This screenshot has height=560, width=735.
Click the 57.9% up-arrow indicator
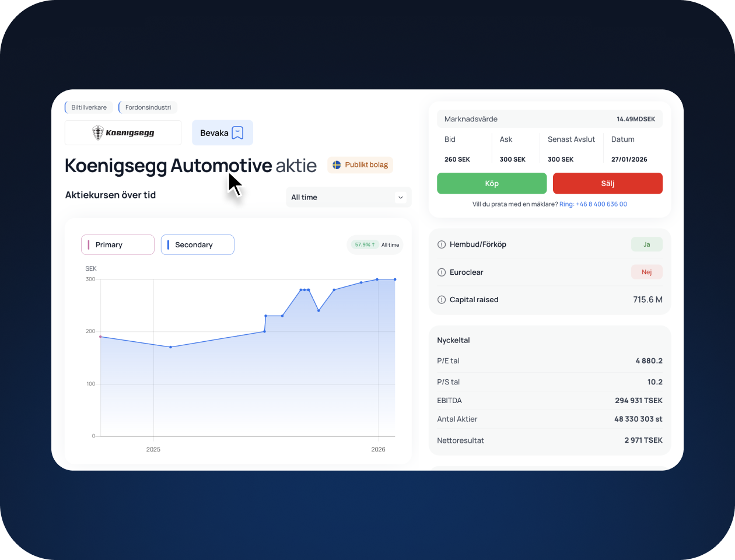365,245
